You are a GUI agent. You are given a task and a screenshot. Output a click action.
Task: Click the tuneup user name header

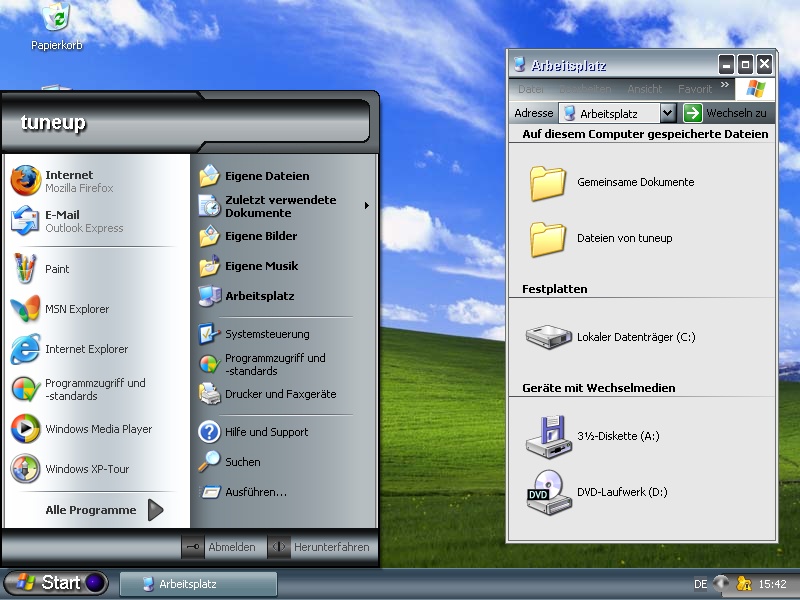(53, 122)
